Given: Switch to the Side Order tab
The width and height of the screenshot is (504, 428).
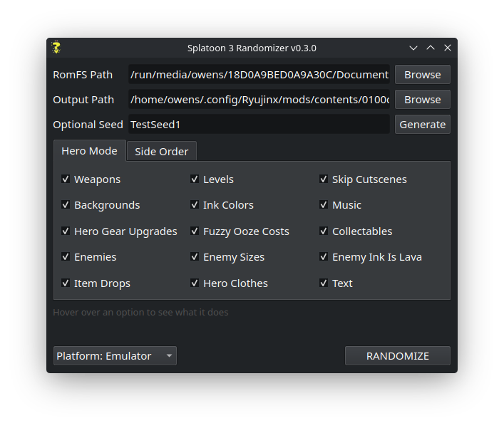Looking at the screenshot, I should click(x=162, y=151).
